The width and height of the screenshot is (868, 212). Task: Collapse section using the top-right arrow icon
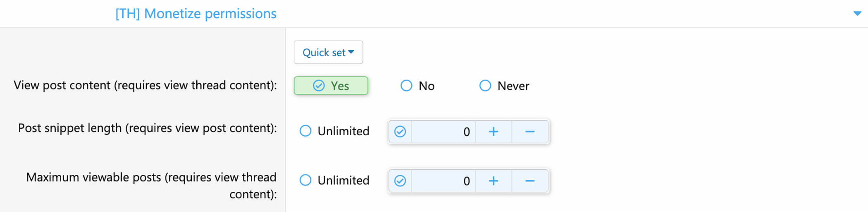point(857,14)
